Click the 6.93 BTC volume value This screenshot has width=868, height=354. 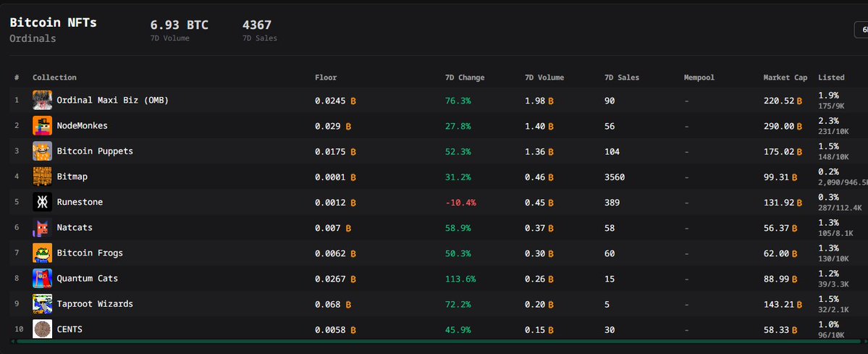(x=180, y=25)
